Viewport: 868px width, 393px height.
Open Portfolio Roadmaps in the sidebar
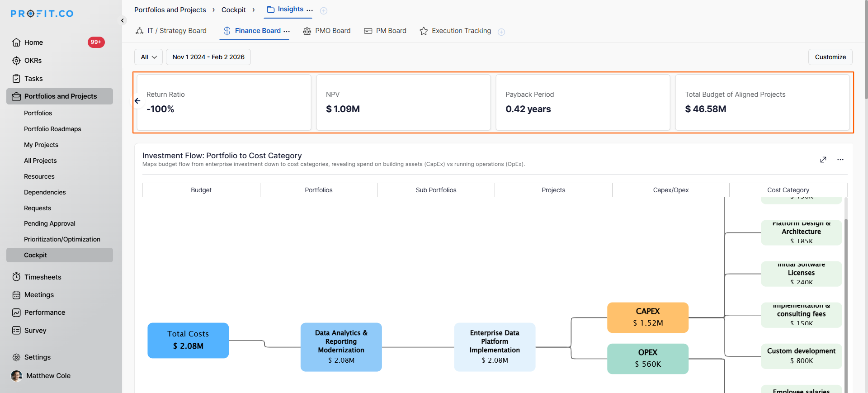52,129
